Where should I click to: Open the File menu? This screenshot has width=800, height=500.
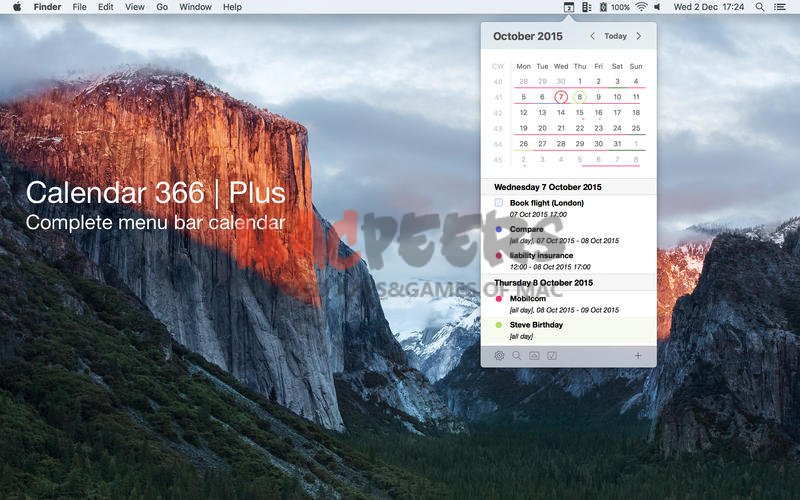tap(79, 7)
